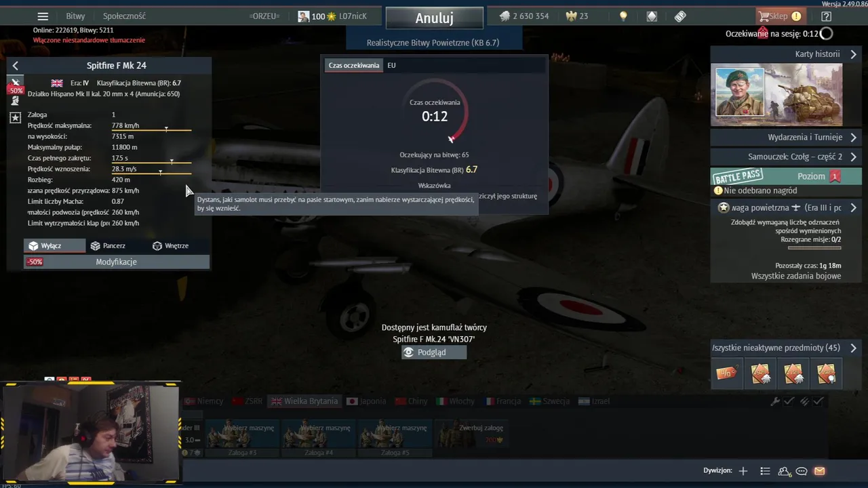Screen dimensions: 868x488
Task: Open the hamburger main menu
Action: tap(43, 16)
